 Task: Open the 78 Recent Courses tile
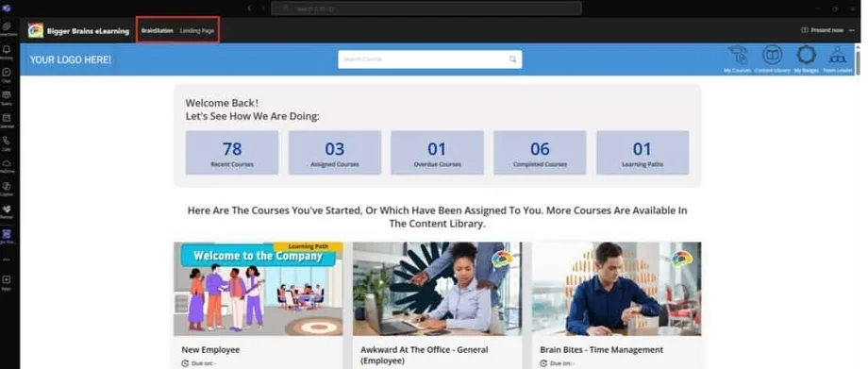(x=232, y=152)
